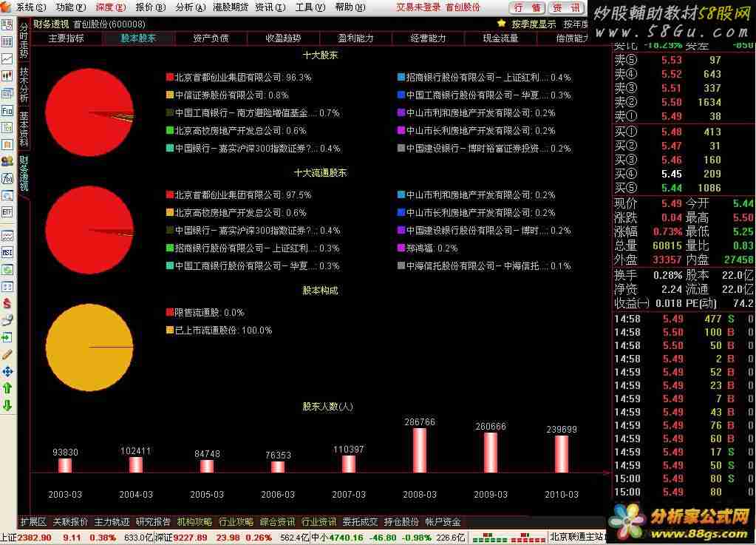Click the green refresh-style icon in sidebar

click(x=7, y=270)
